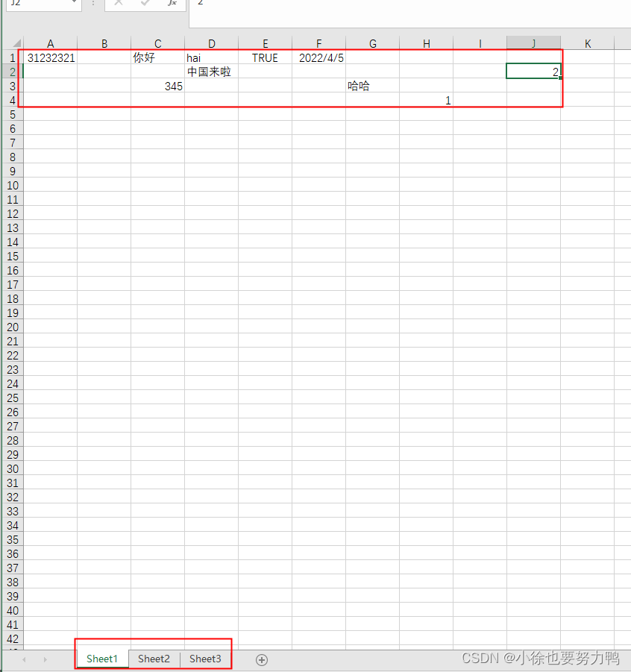Click selected cell J2 containing 2

pyautogui.click(x=534, y=72)
